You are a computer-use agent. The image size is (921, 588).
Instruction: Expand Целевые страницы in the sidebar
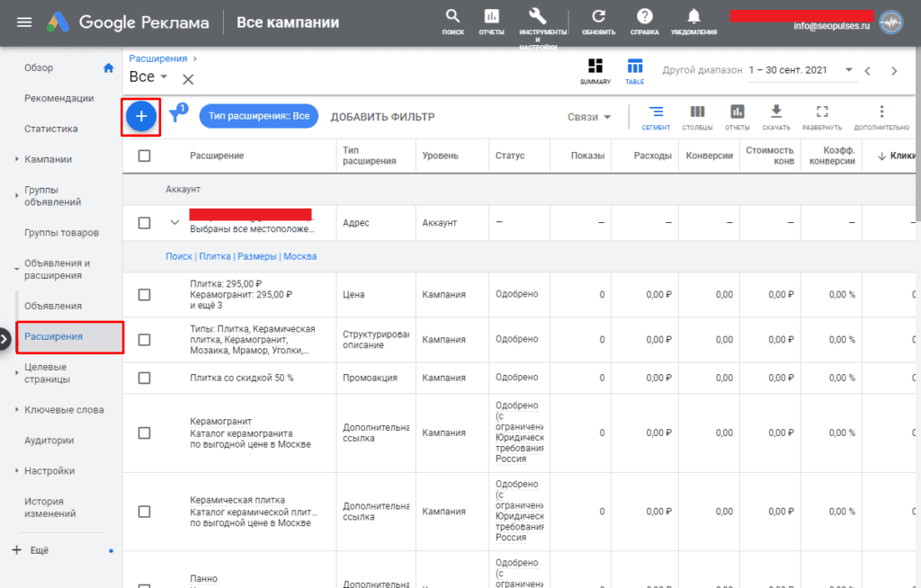pyautogui.click(x=17, y=373)
